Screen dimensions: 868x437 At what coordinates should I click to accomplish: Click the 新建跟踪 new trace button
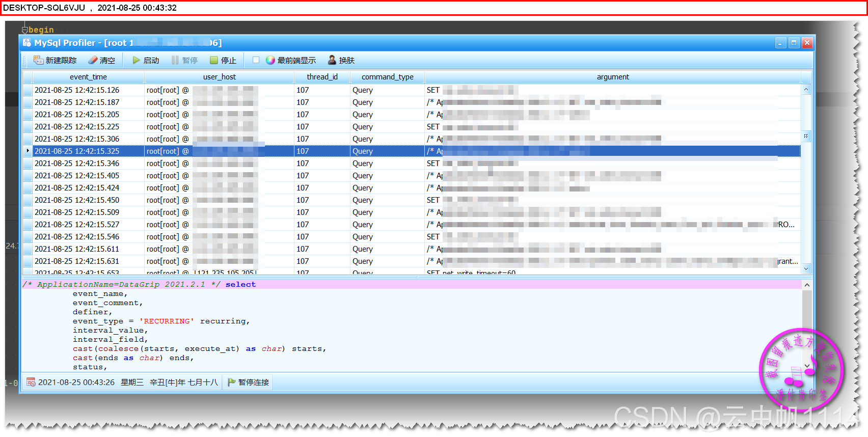[x=55, y=60]
